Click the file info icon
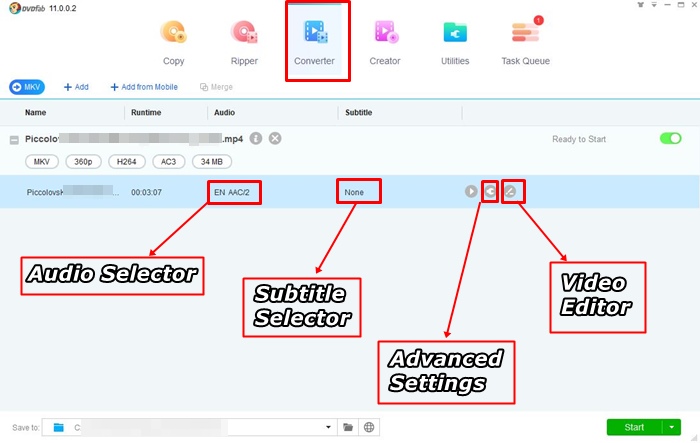700x443 pixels. [256, 139]
